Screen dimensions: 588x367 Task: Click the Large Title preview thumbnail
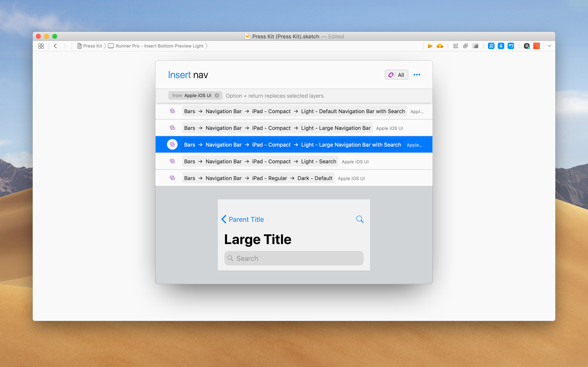coord(294,235)
